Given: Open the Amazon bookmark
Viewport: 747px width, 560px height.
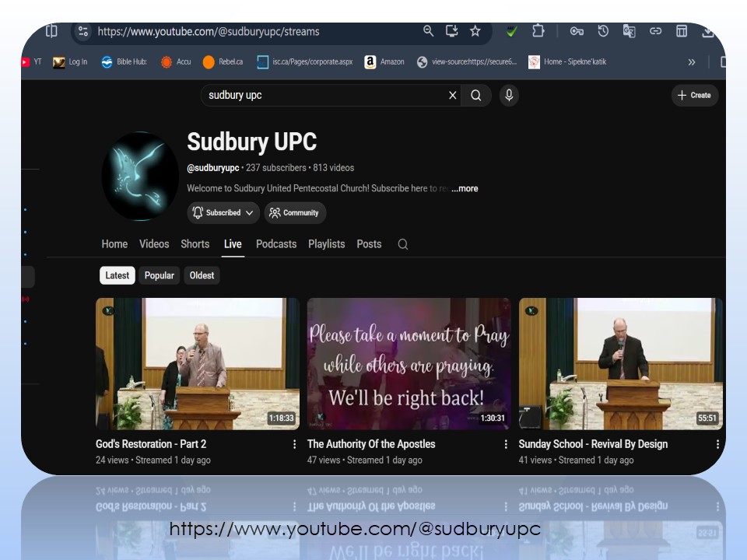Looking at the screenshot, I should (x=384, y=62).
